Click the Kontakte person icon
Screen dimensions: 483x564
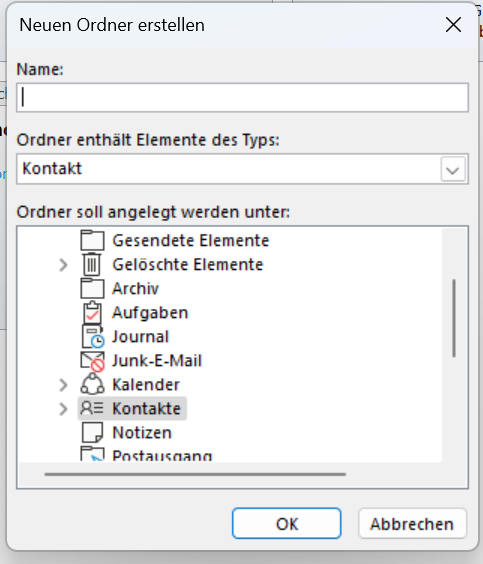[x=92, y=408]
